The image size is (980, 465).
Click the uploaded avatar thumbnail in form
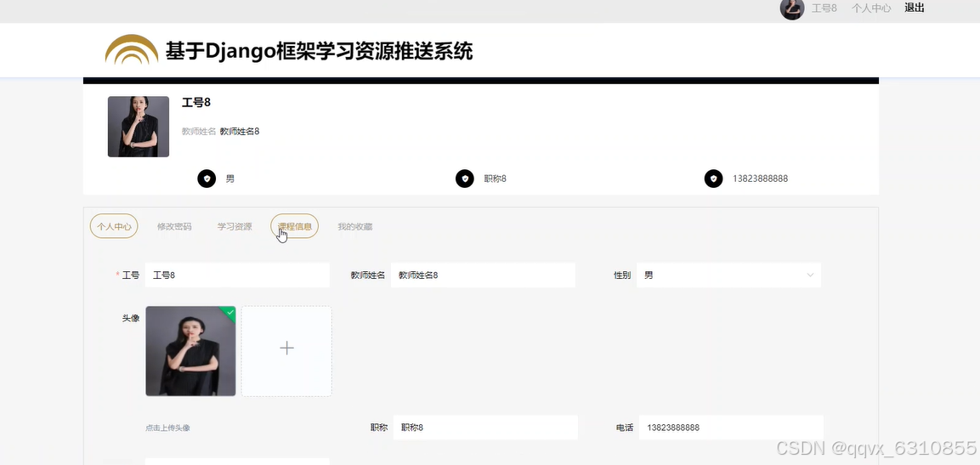190,351
